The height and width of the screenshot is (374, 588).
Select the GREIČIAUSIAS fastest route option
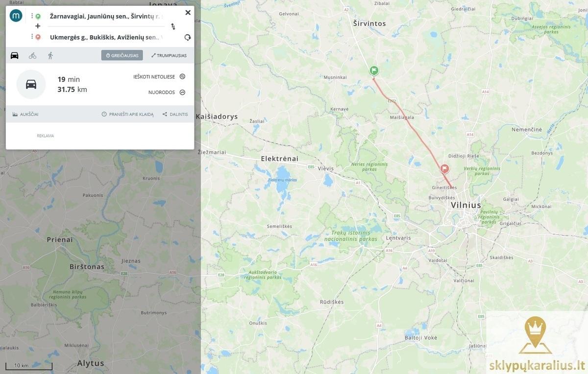click(x=122, y=55)
